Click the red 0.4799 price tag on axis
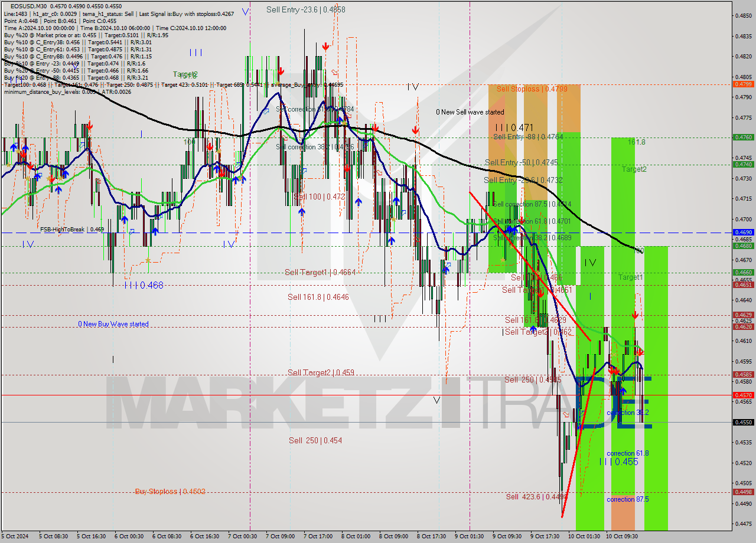The width and height of the screenshot is (756, 543). pyautogui.click(x=743, y=84)
